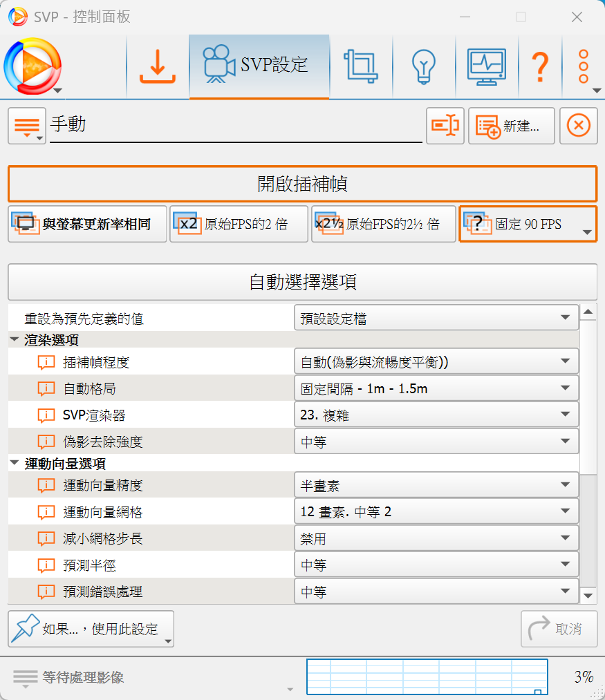Open the 自動格局 dropdown
The image size is (605, 700).
click(436, 388)
